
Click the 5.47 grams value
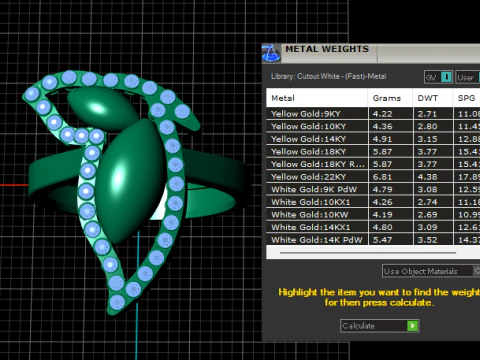(382, 240)
